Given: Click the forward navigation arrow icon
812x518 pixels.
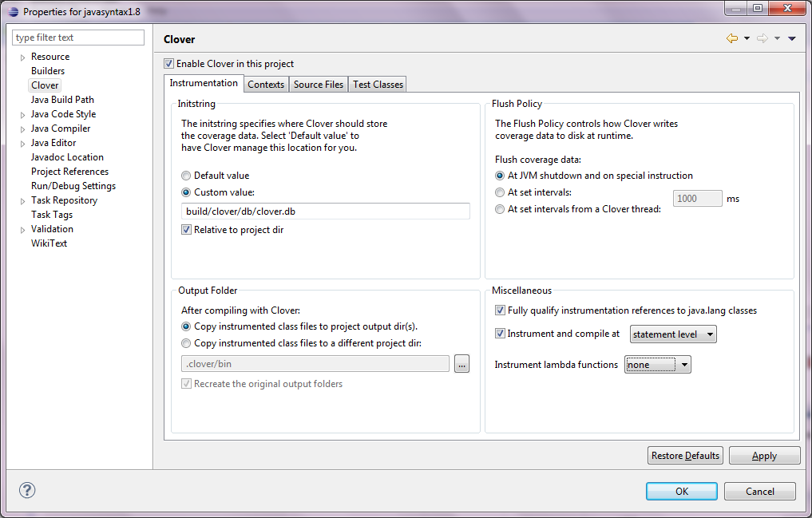Looking at the screenshot, I should pos(762,38).
